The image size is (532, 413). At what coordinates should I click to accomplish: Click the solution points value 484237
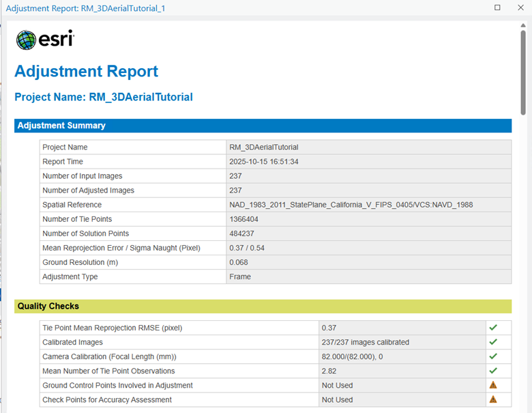(x=241, y=233)
